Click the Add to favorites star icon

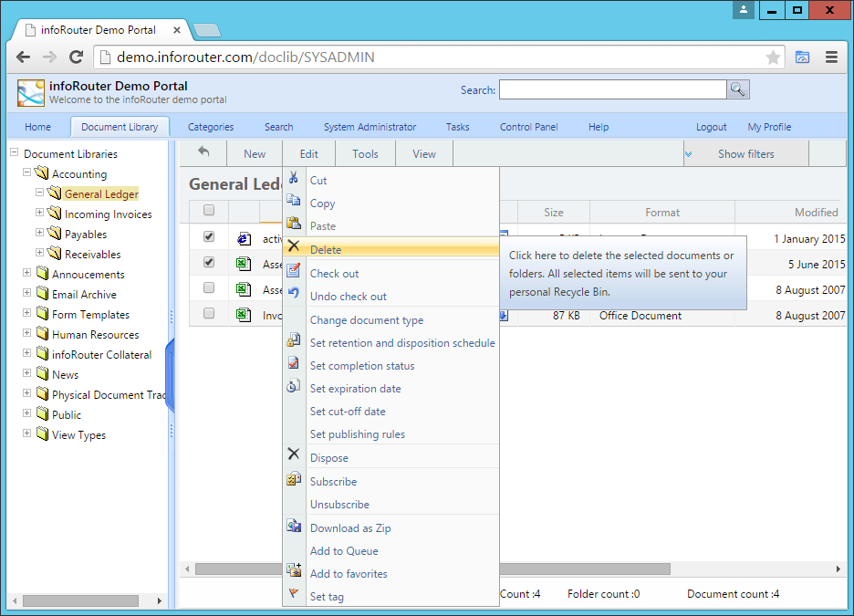click(294, 570)
